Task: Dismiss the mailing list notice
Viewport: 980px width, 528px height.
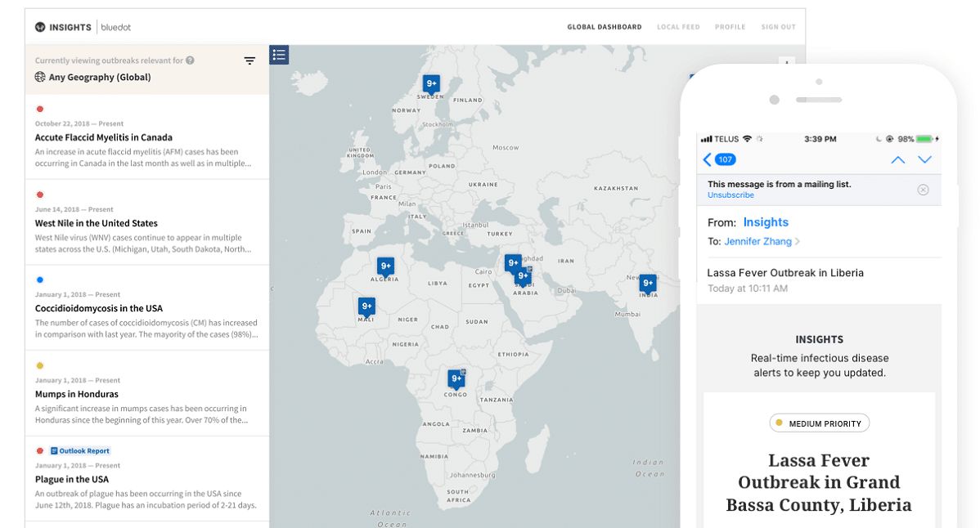Action: (923, 190)
